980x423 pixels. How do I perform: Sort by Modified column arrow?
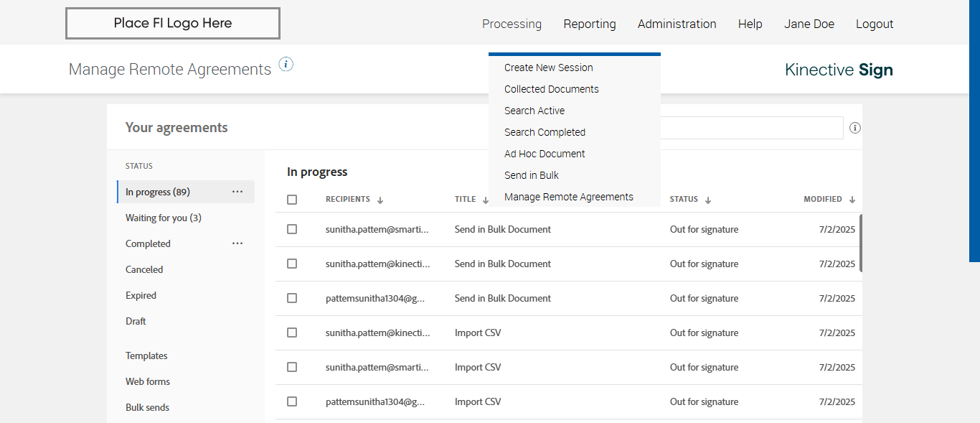852,200
